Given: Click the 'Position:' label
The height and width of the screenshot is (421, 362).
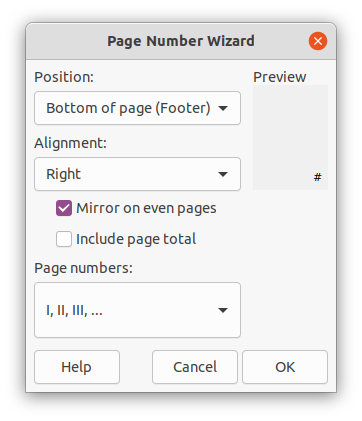Looking at the screenshot, I should pos(64,77).
